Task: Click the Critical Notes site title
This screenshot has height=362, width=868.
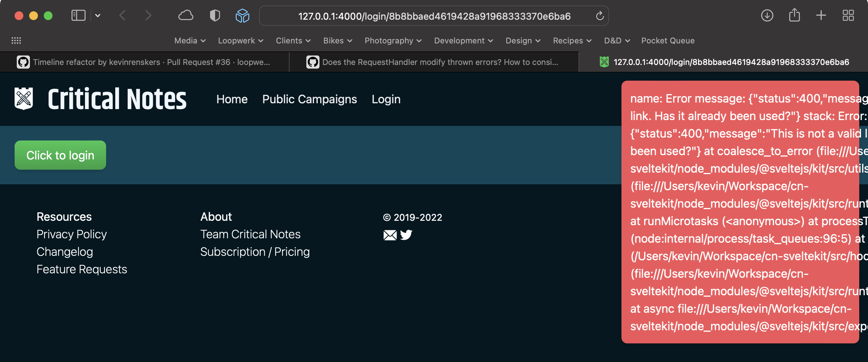Action: (117, 99)
